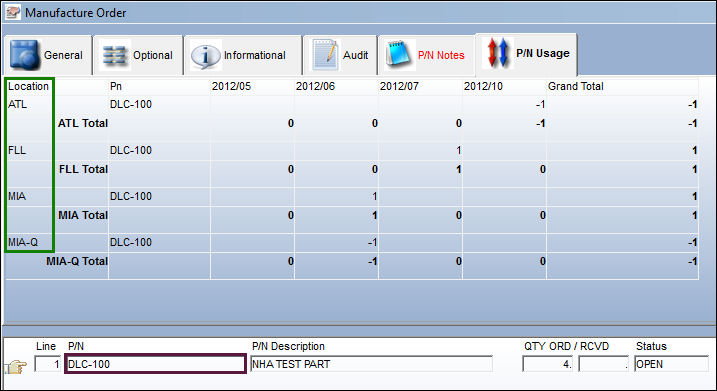Click the MIA-Q Total row label
The width and height of the screenshot is (717, 391).
click(77, 261)
